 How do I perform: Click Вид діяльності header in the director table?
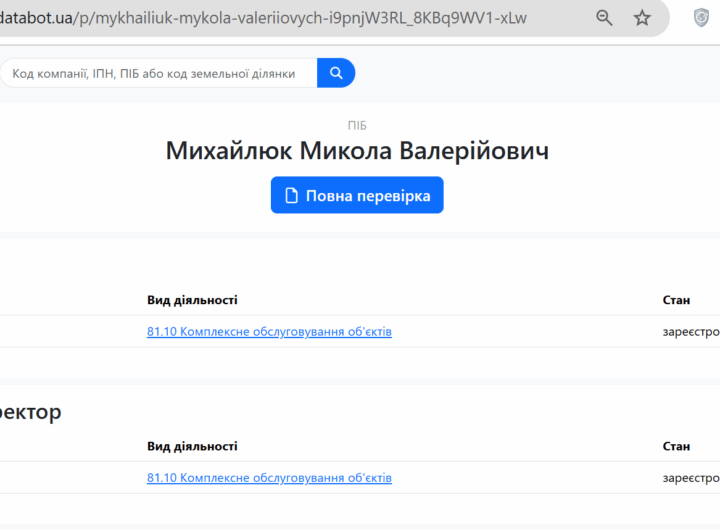click(x=192, y=446)
